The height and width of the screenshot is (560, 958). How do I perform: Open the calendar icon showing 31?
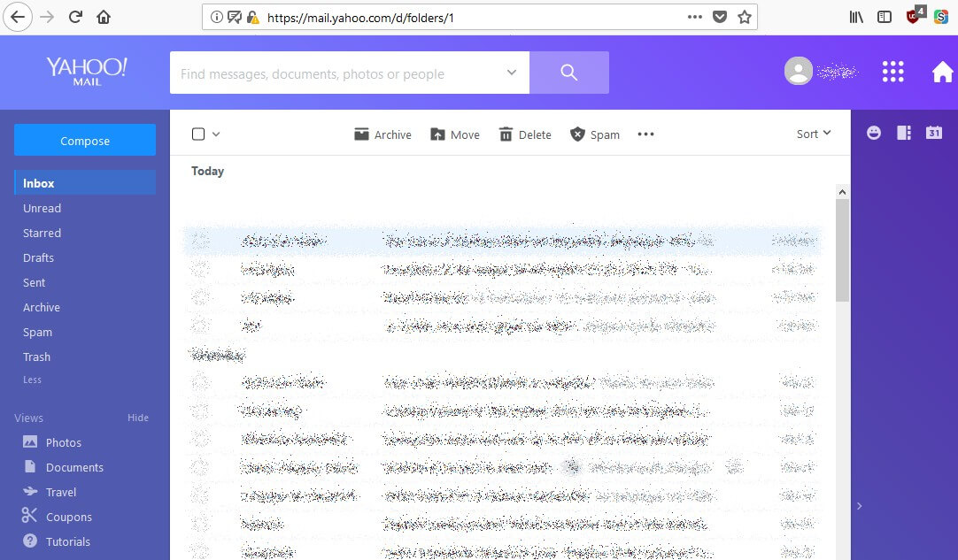934,133
